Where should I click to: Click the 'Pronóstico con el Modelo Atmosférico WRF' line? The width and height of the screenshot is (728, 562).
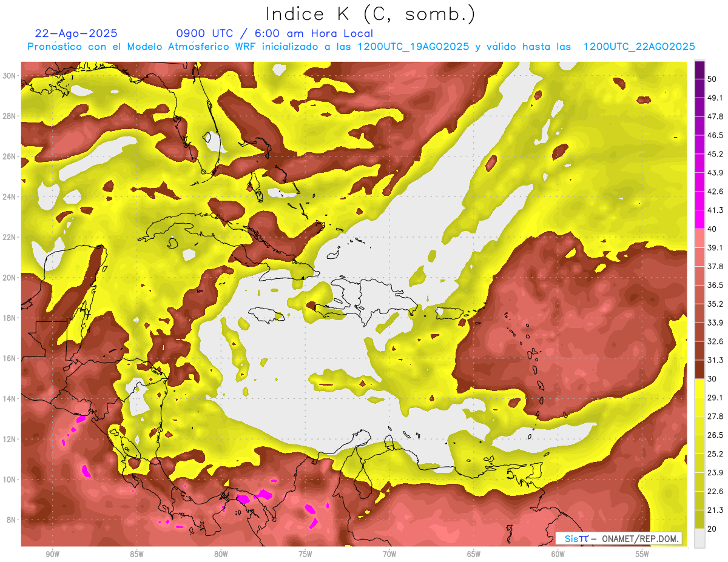coord(361,47)
